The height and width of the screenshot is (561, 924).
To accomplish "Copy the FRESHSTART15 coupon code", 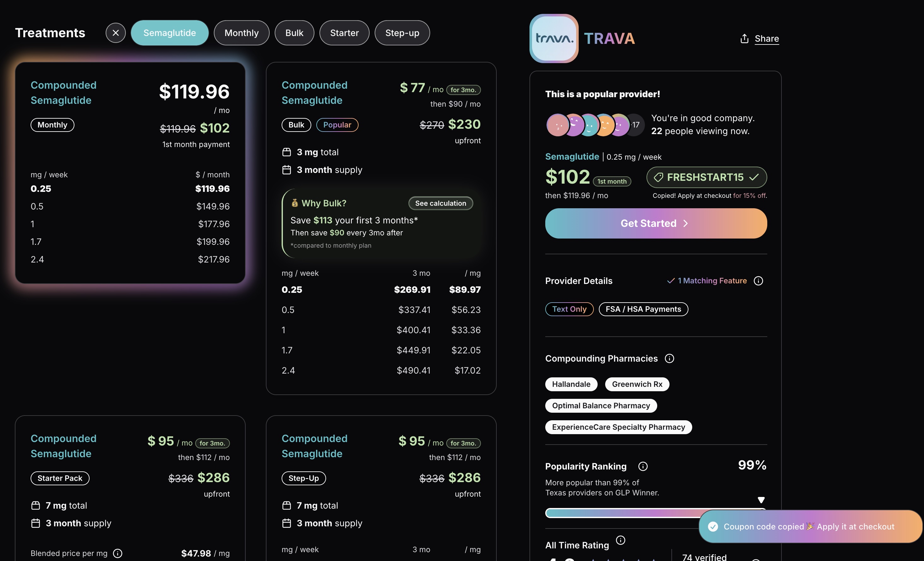I will click(706, 177).
